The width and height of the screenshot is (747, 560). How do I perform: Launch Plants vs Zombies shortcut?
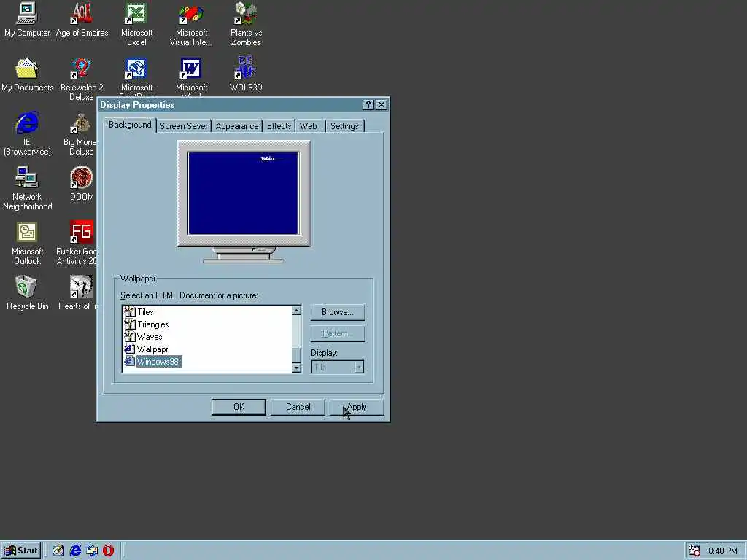click(246, 24)
